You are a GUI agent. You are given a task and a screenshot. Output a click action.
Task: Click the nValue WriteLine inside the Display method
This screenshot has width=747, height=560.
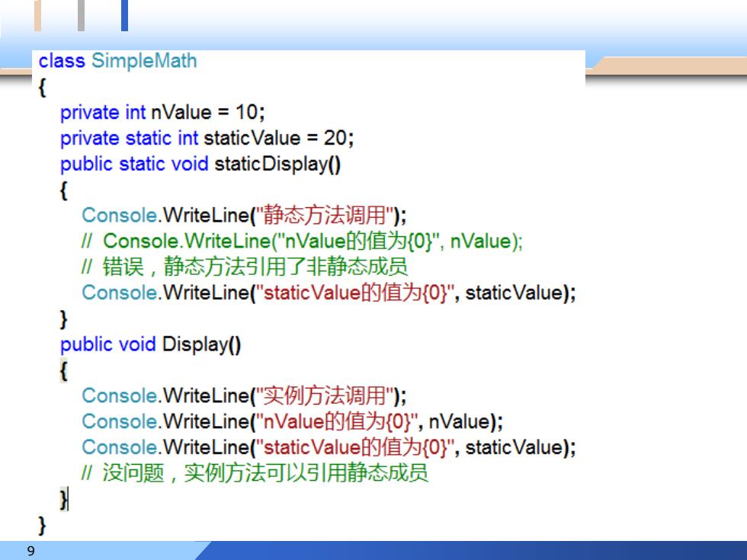click(x=292, y=421)
